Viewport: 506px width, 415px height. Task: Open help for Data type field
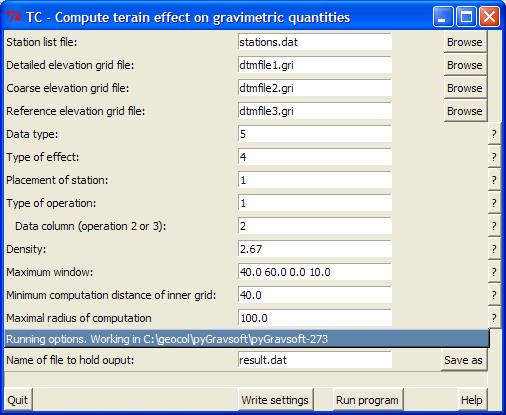pyautogui.click(x=494, y=134)
